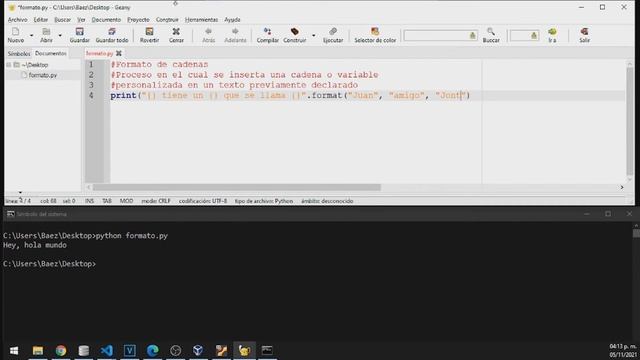The height and width of the screenshot is (360, 640).
Task: Clear the search field broom icon
Action: point(473,36)
